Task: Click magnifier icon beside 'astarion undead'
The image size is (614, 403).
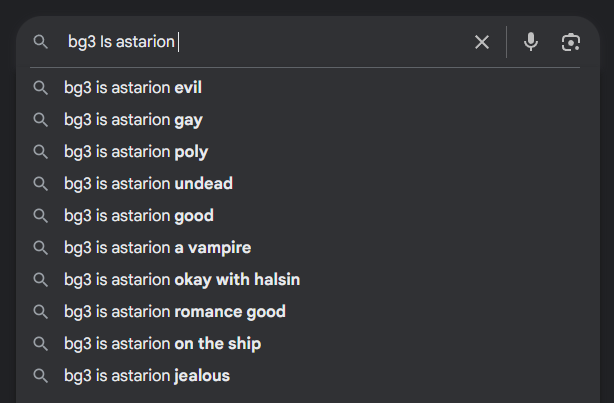Action: pos(41,184)
